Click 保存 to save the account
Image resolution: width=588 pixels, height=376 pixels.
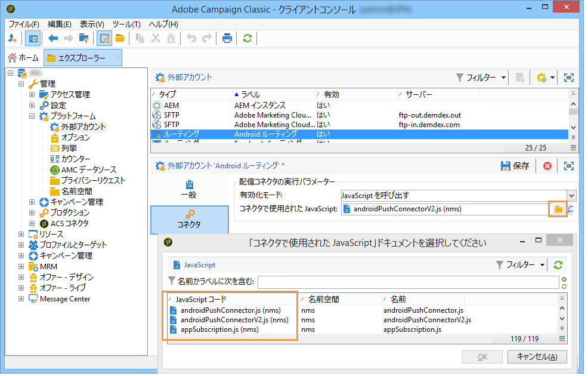(515, 166)
